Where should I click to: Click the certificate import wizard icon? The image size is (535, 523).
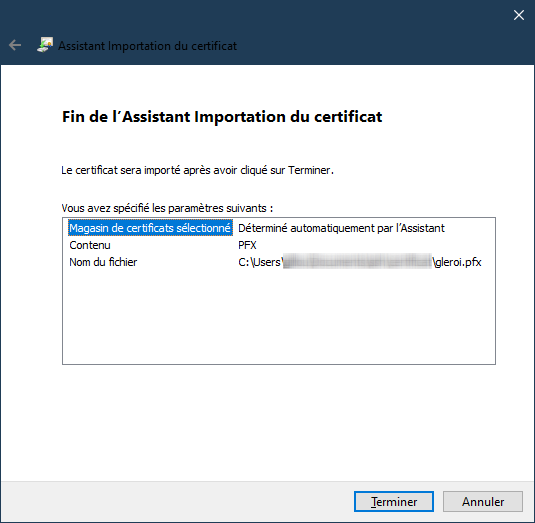pos(45,45)
